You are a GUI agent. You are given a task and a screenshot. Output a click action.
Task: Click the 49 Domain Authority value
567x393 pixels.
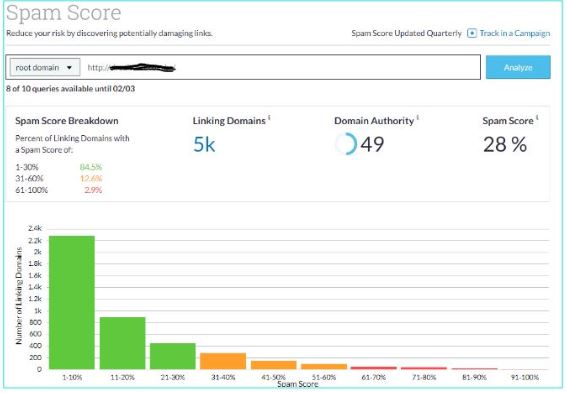click(x=372, y=144)
